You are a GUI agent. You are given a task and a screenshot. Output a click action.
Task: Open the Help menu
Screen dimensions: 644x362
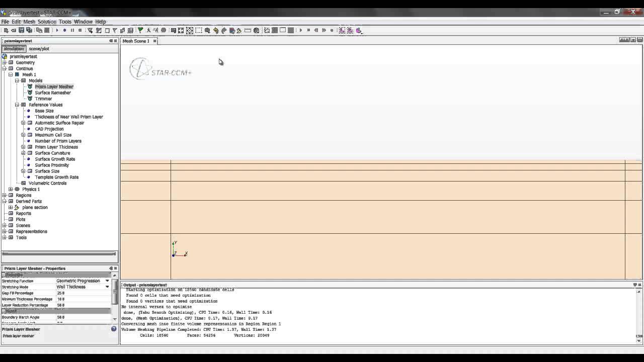click(x=101, y=22)
